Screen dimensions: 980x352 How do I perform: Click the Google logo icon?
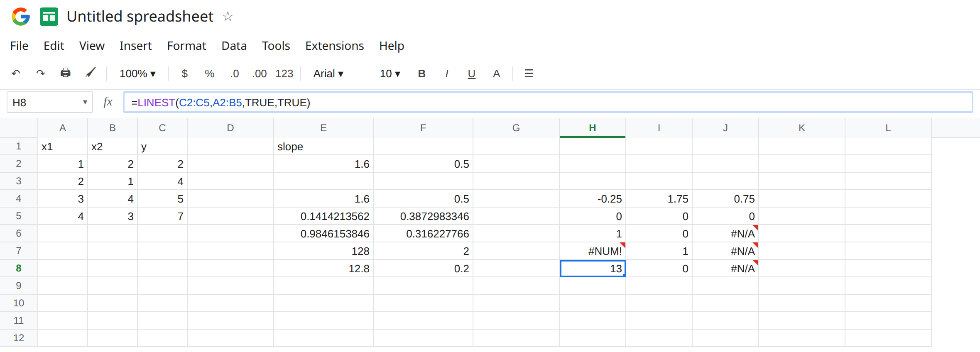[x=21, y=17]
